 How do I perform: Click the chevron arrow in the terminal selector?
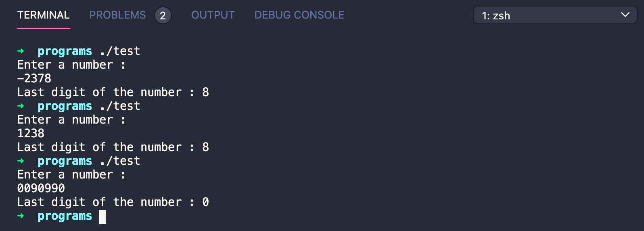(625, 15)
